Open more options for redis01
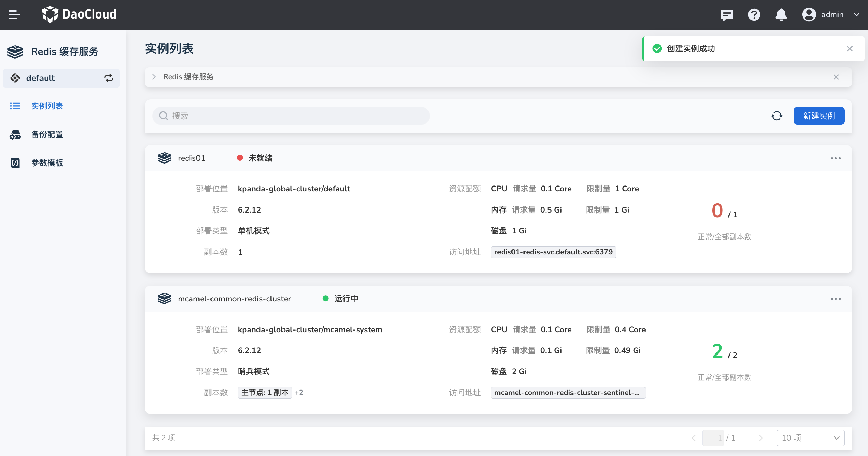This screenshot has width=868, height=456. pos(835,158)
